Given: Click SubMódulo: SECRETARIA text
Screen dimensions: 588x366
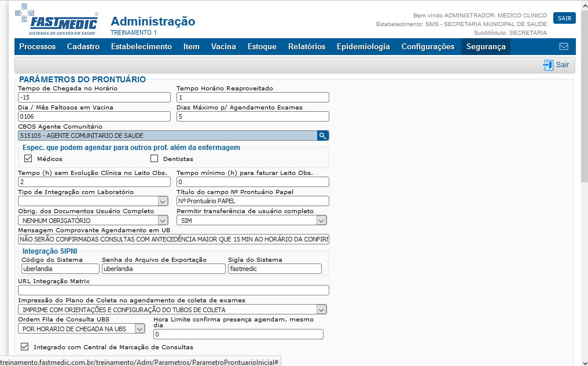Looking at the screenshot, I should pos(510,32).
